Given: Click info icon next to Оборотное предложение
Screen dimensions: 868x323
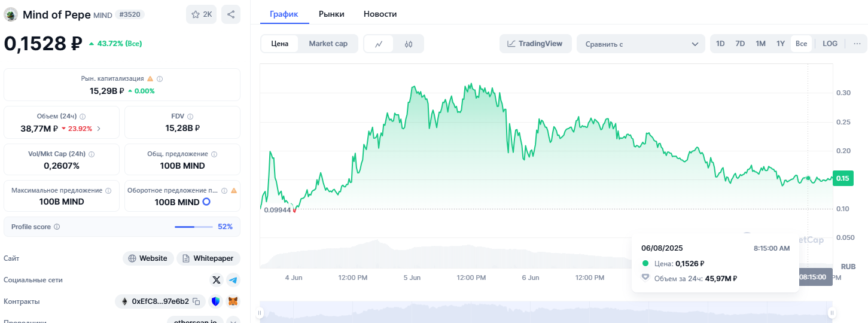Looking at the screenshot, I should (224, 191).
